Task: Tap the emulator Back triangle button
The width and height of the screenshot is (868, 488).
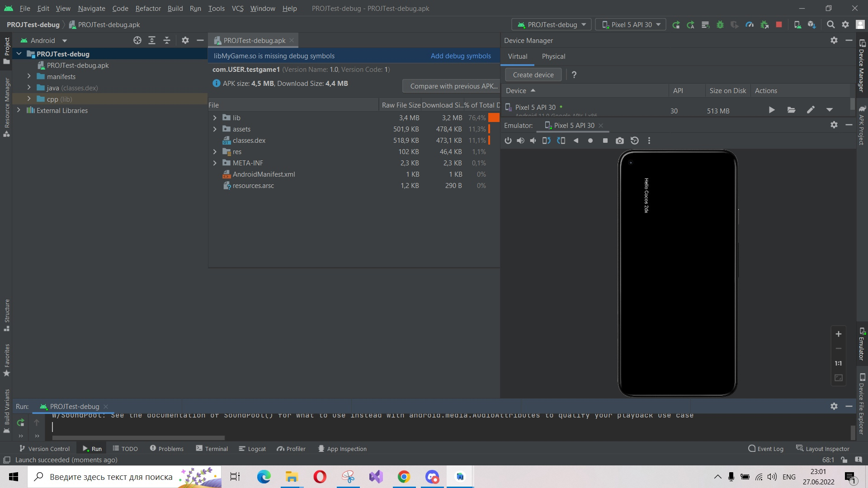Action: tap(576, 141)
